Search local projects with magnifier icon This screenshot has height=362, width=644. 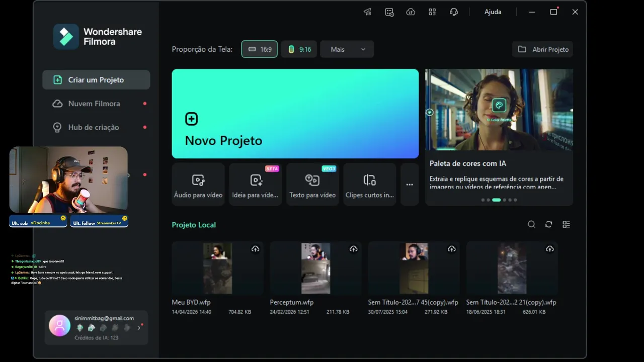[x=531, y=225]
